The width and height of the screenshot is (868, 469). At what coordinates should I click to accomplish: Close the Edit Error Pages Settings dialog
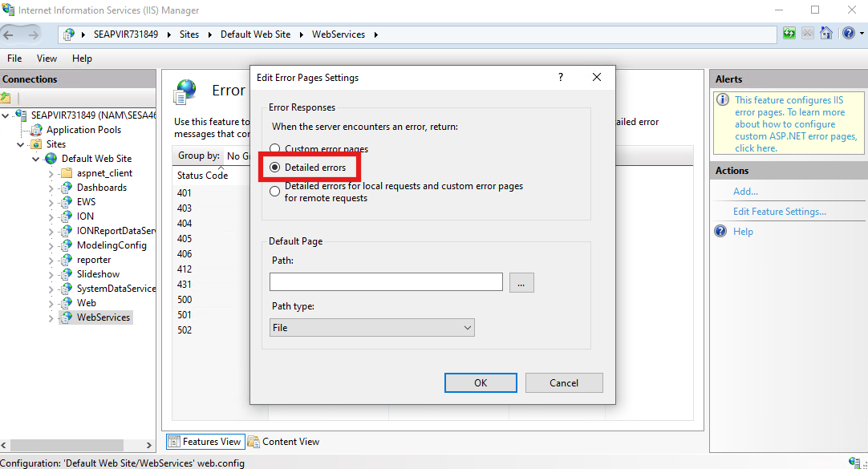tap(597, 78)
